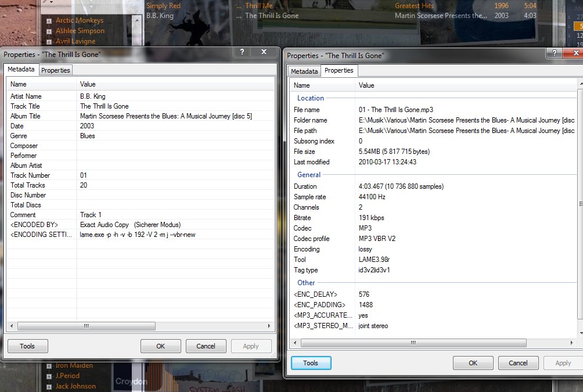Click Cancel in right Properties dialog
The width and height of the screenshot is (583, 392).
[518, 363]
